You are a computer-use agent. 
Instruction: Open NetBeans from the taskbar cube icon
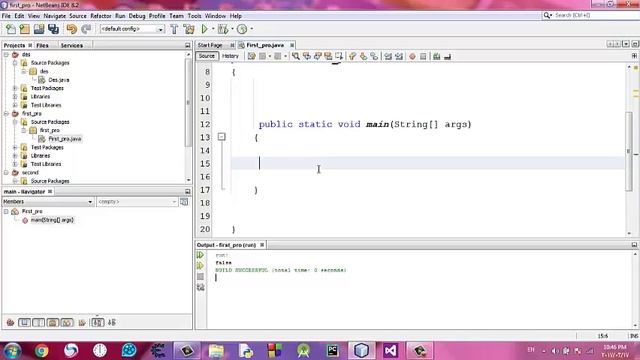tap(361, 350)
